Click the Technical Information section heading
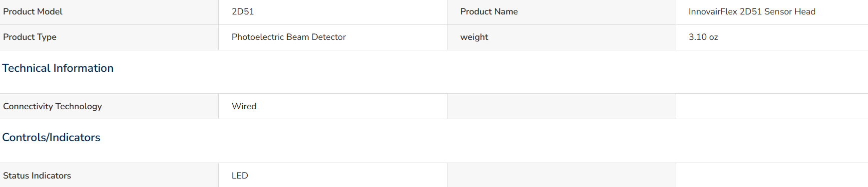The image size is (868, 187). pos(58,68)
